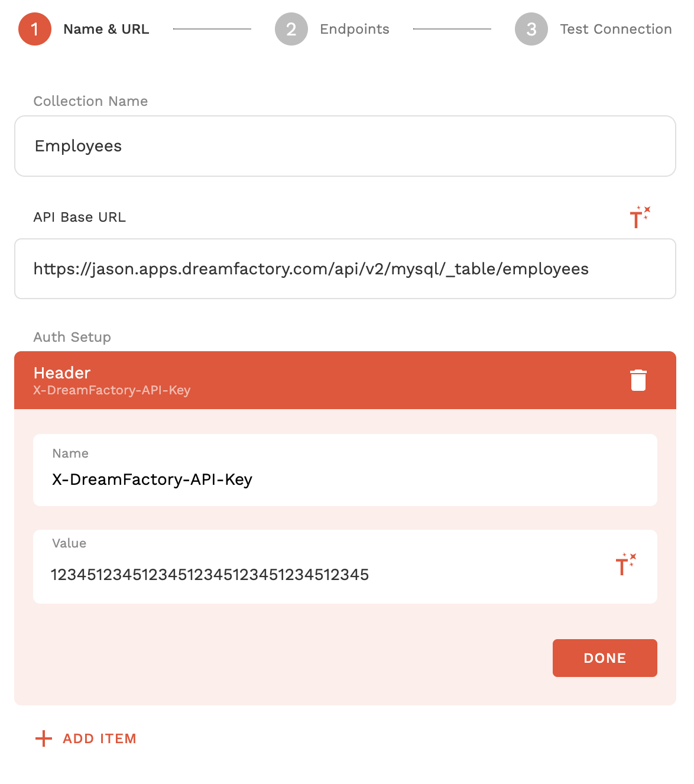This screenshot has height=784, width=694.
Task: Focus the Collection Name field containing Employees
Action: (x=345, y=146)
